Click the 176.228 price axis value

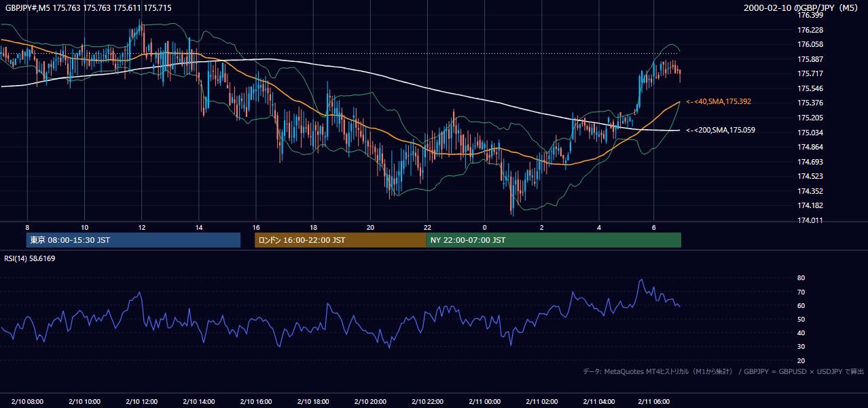810,30
